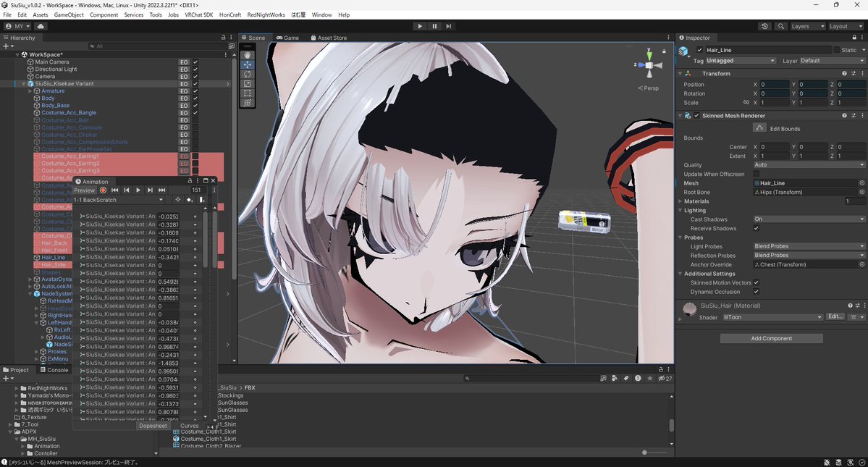
Task: Toggle the Hair_Line active checkbox in Inspector
Action: pyautogui.click(x=700, y=50)
